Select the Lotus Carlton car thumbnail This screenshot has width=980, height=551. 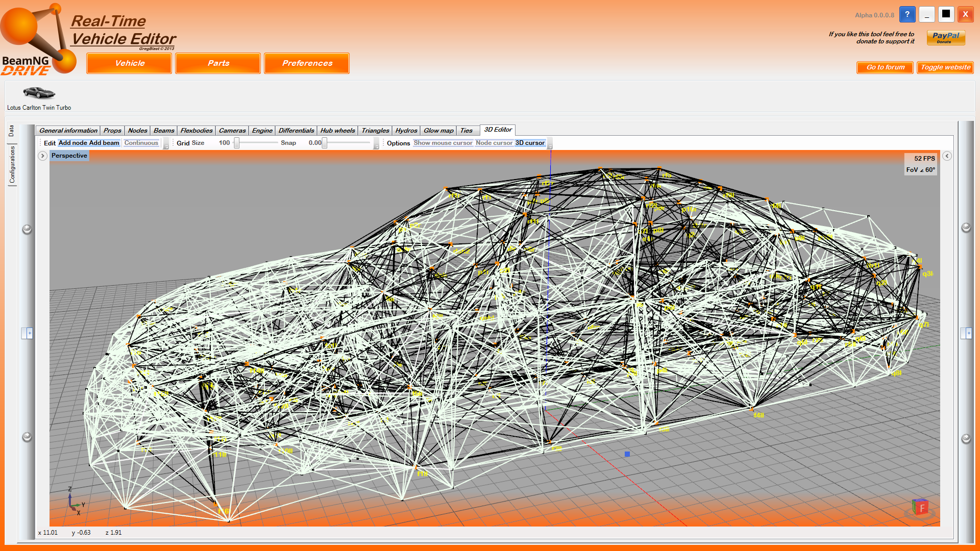(39, 93)
